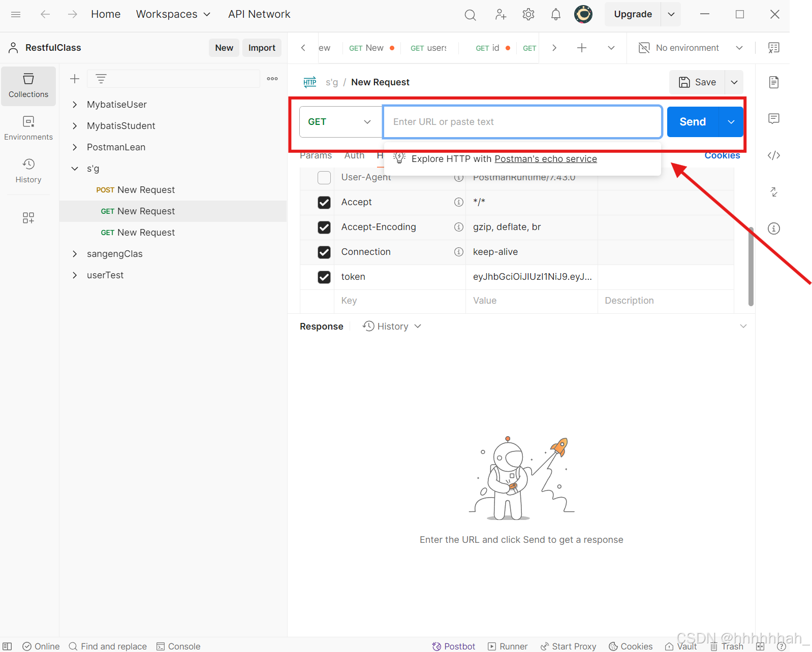This screenshot has height=652, width=812.
Task: Click the Save button
Action: pos(698,82)
